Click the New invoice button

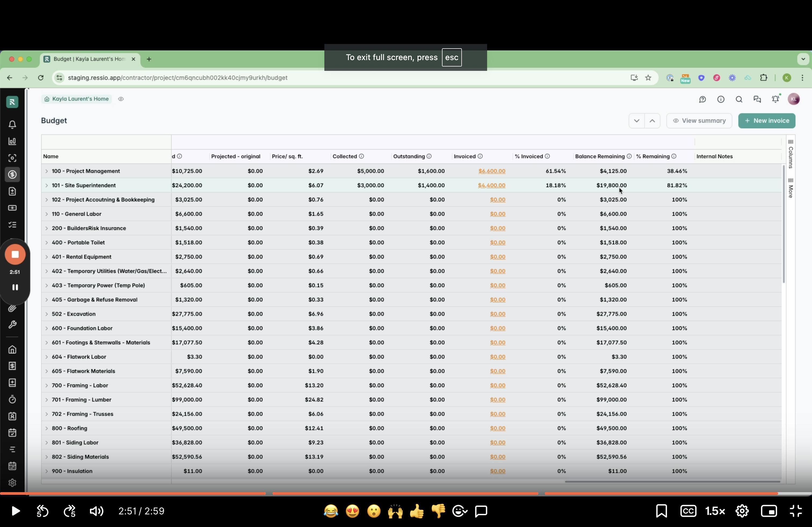coord(766,121)
